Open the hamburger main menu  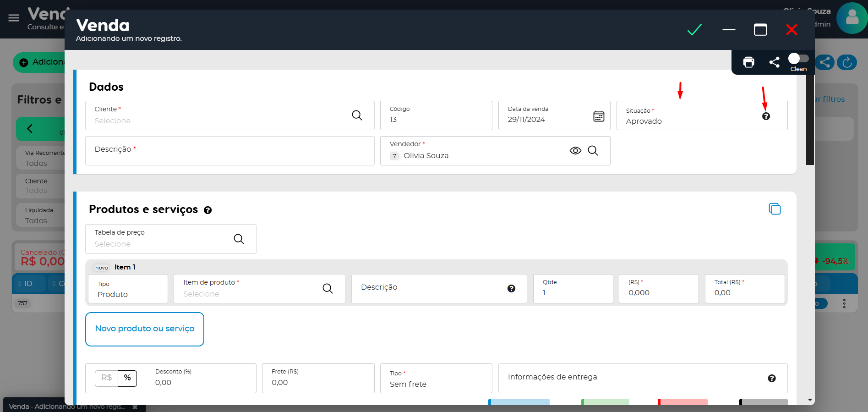pyautogui.click(x=14, y=18)
